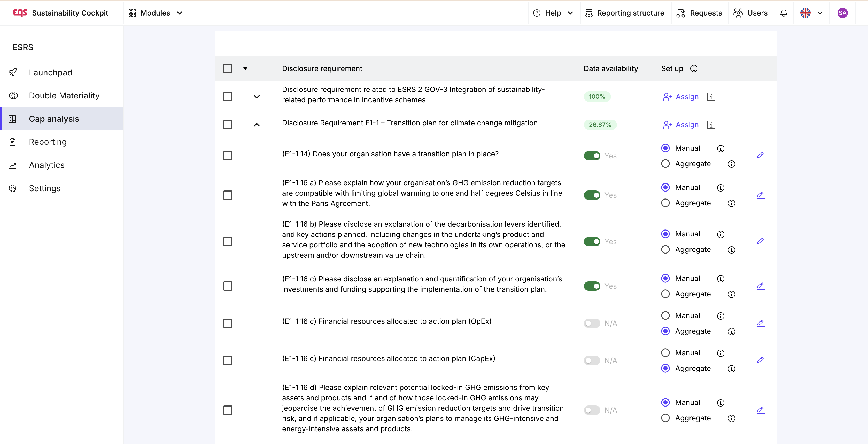The image size is (868, 444).
Task: Click edit pencil for E1-1 14 row
Action: pyautogui.click(x=761, y=156)
